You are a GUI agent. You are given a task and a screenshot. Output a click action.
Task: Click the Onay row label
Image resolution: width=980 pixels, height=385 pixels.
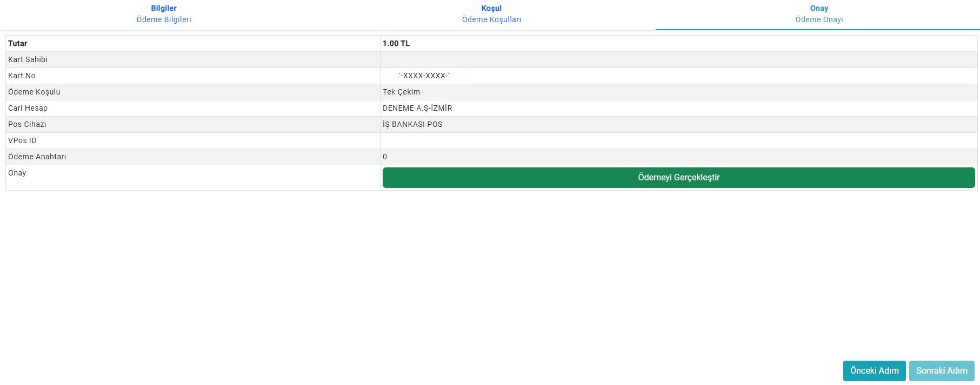17,173
